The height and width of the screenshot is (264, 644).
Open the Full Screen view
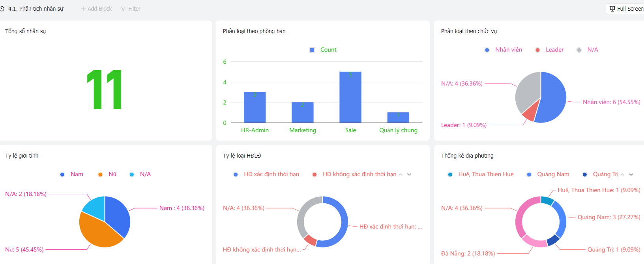[626, 9]
